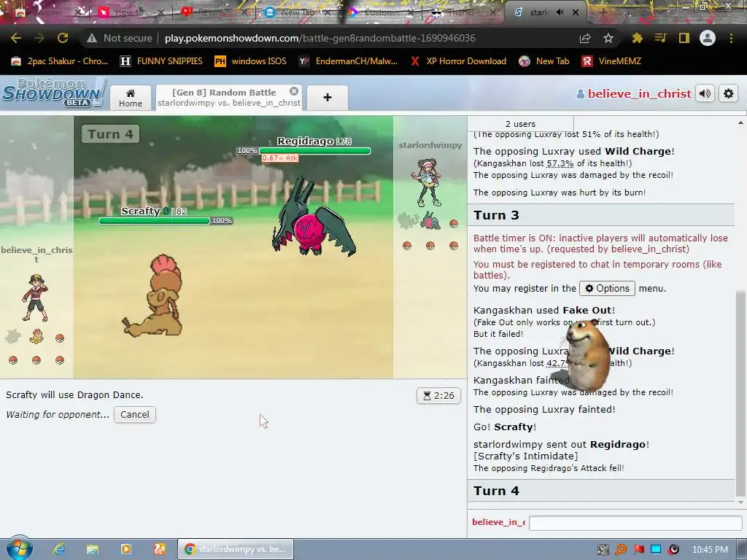Open a new room with the plus tab

pyautogui.click(x=328, y=98)
